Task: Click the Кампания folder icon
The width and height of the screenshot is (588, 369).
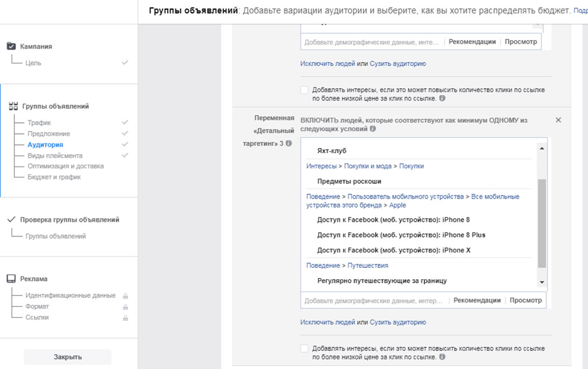Action: point(12,46)
